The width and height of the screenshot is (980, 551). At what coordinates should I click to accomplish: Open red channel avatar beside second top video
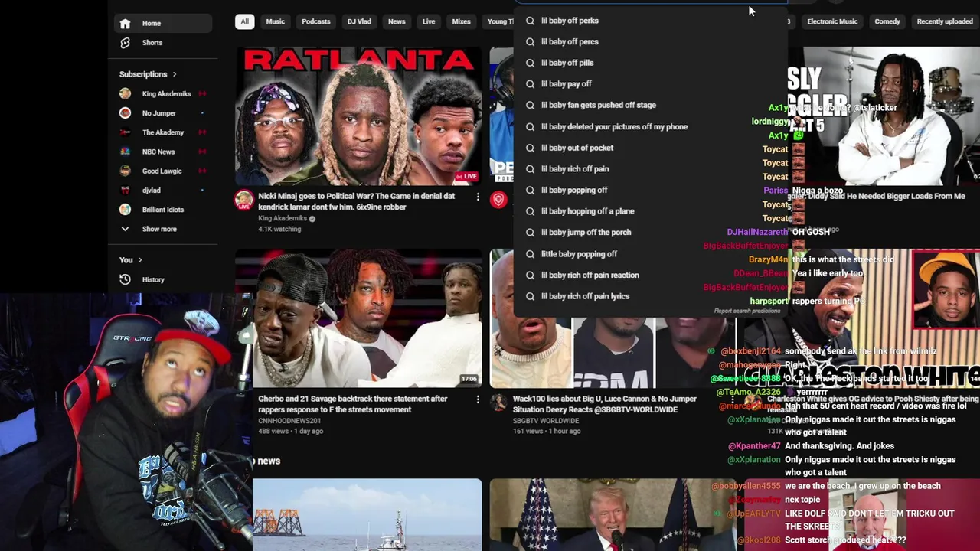498,200
